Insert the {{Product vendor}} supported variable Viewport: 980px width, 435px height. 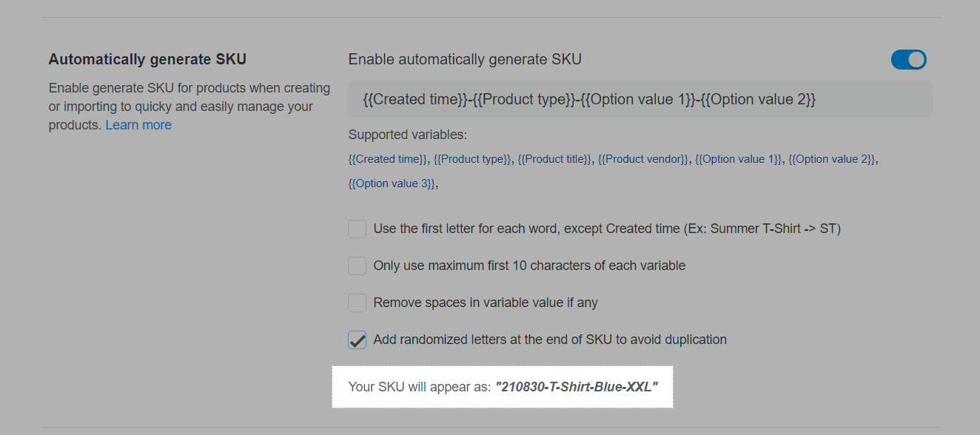(642, 159)
